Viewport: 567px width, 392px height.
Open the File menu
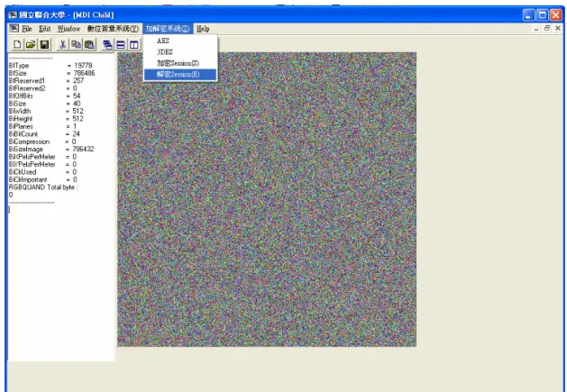click(27, 29)
